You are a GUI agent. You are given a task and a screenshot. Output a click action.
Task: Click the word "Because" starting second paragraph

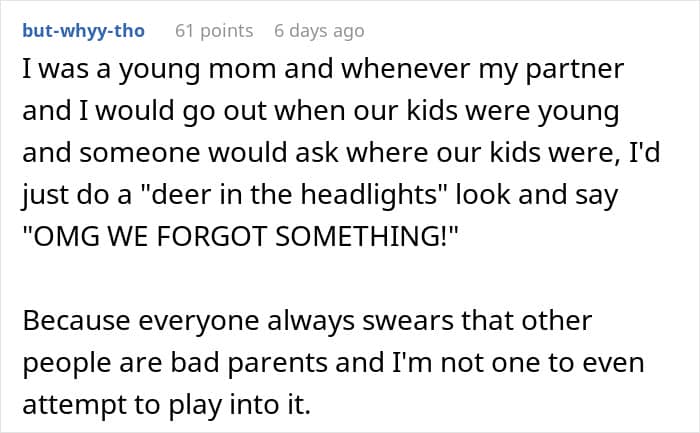77,321
